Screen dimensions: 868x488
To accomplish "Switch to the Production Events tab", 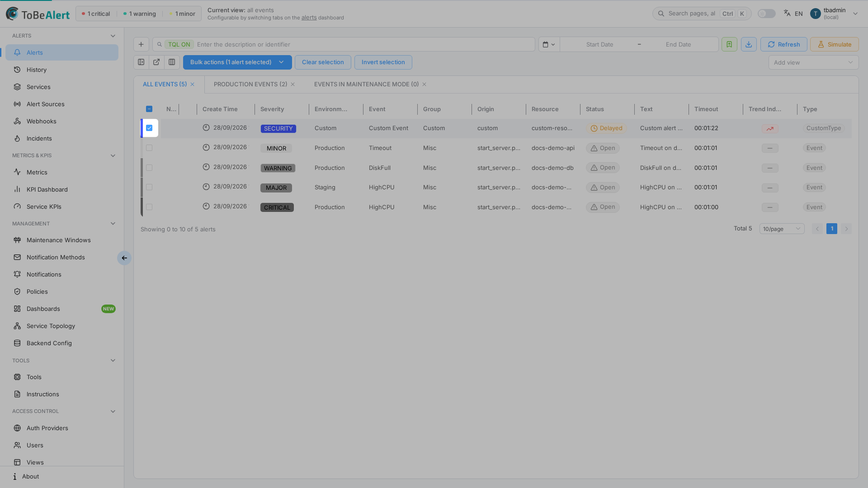I will click(x=250, y=84).
